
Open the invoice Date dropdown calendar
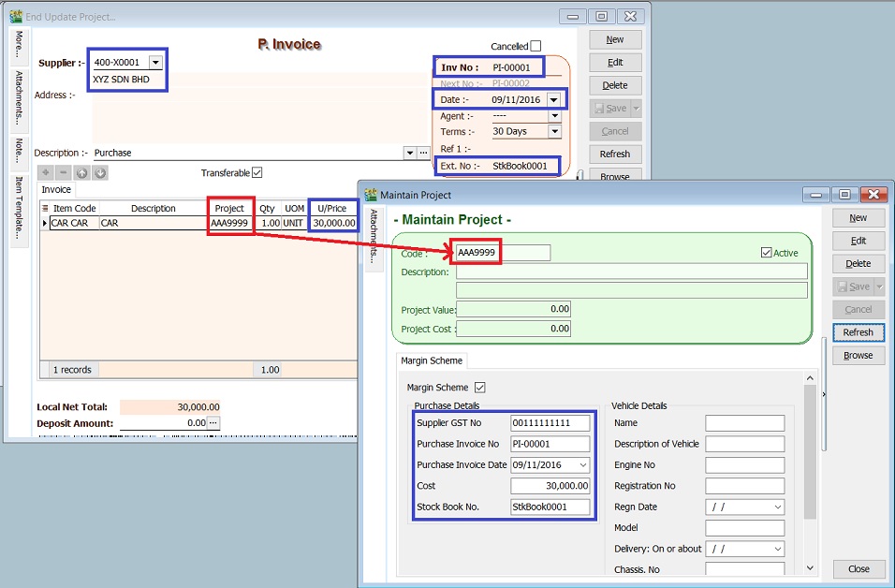pyautogui.click(x=554, y=99)
